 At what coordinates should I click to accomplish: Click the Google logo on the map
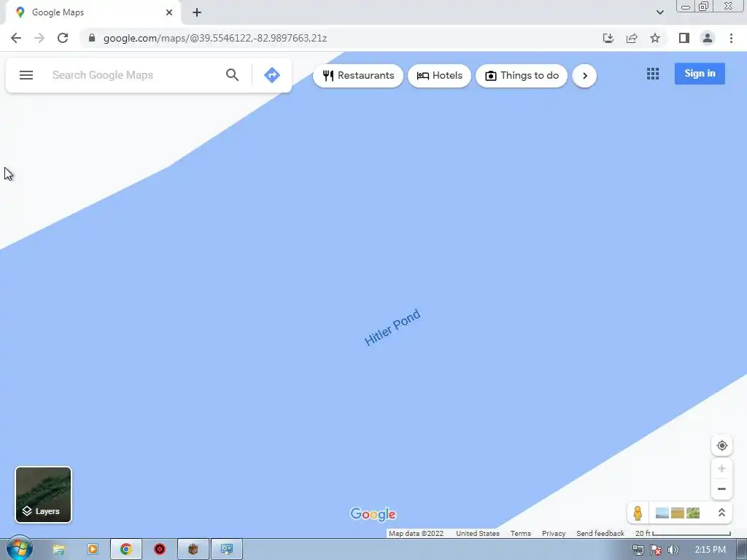coord(373,514)
